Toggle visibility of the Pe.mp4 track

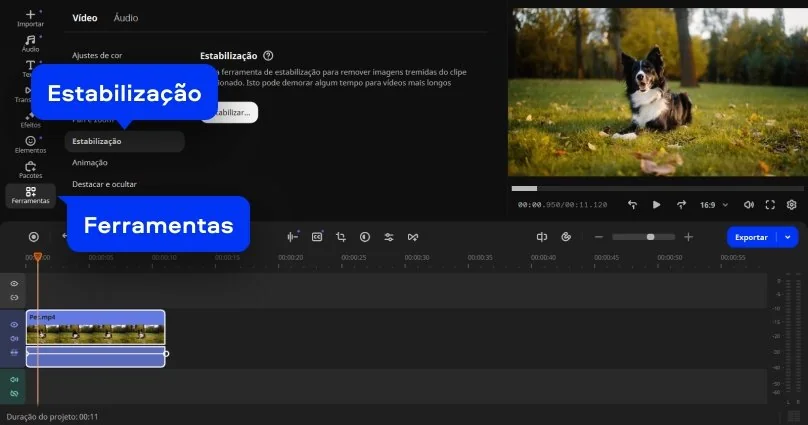(14, 325)
